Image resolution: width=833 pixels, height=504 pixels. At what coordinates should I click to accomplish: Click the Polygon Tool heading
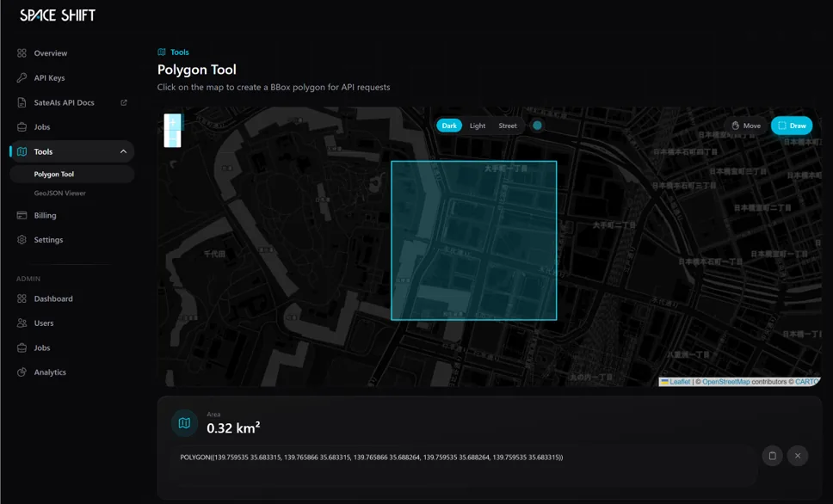click(196, 70)
